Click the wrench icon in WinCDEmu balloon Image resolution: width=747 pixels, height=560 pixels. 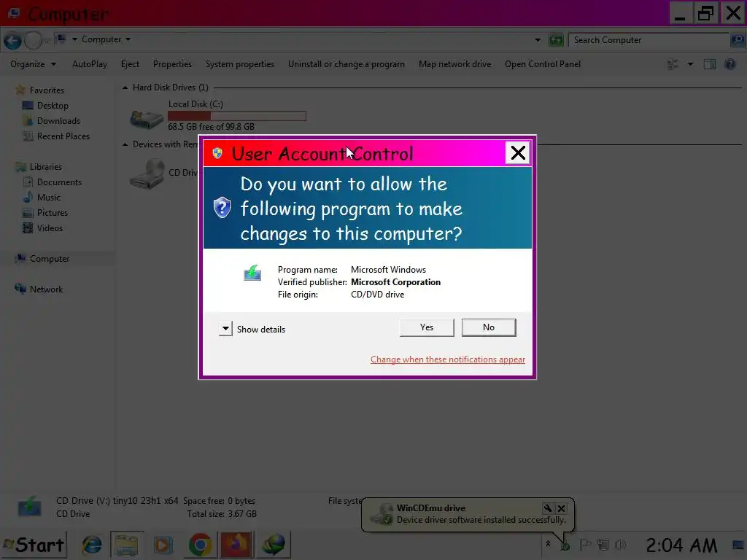point(547,508)
